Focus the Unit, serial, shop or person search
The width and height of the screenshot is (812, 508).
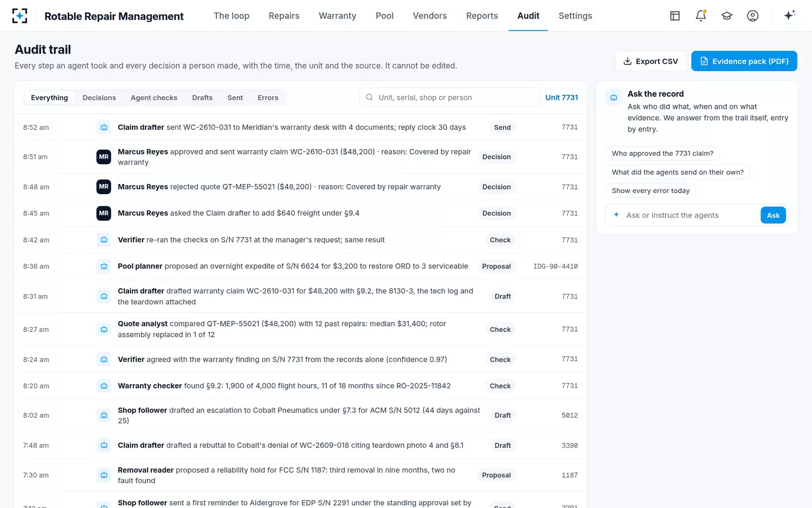pos(449,97)
